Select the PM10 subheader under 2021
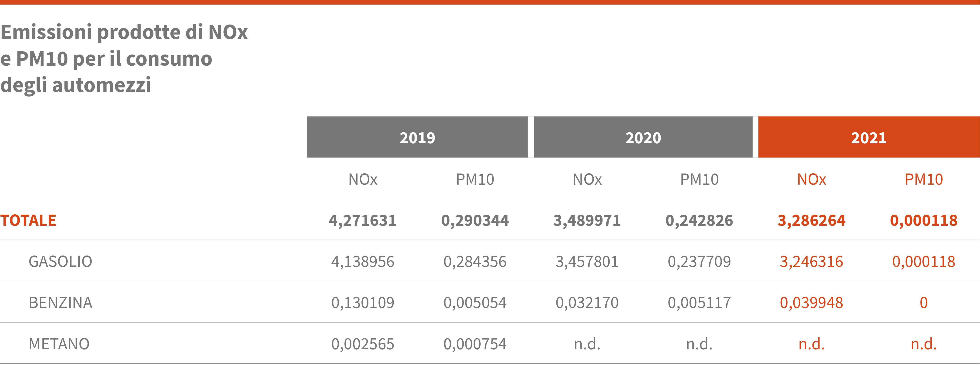Screen dimensions: 980x377 [x=924, y=179]
